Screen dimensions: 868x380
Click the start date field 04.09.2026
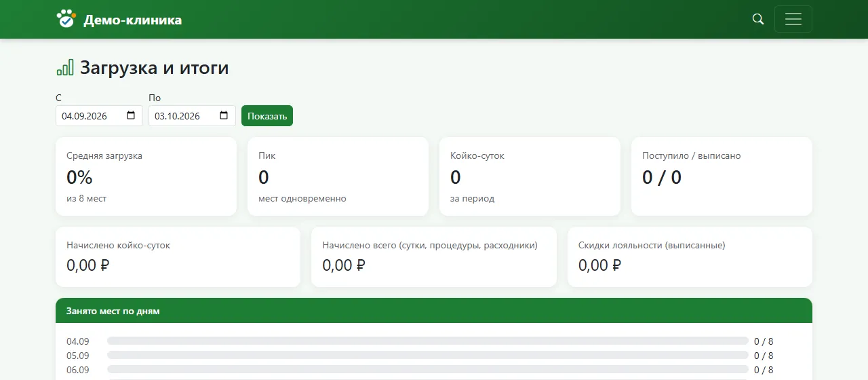click(x=99, y=115)
